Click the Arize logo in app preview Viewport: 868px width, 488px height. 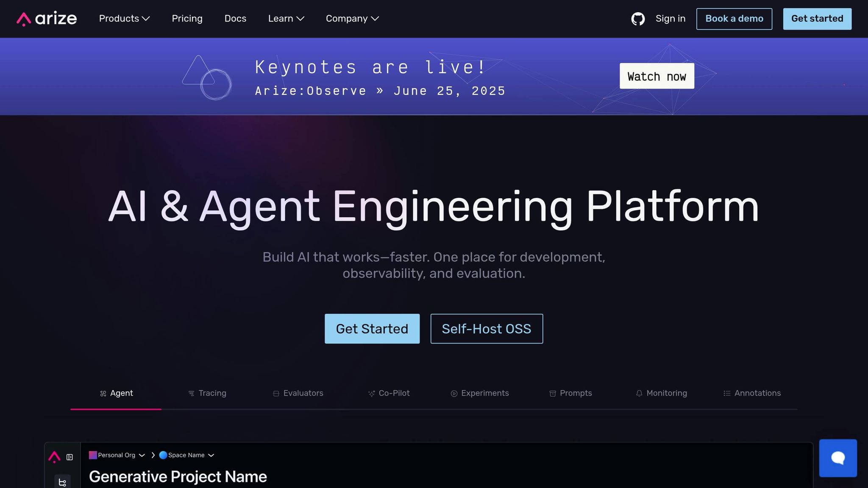click(54, 457)
